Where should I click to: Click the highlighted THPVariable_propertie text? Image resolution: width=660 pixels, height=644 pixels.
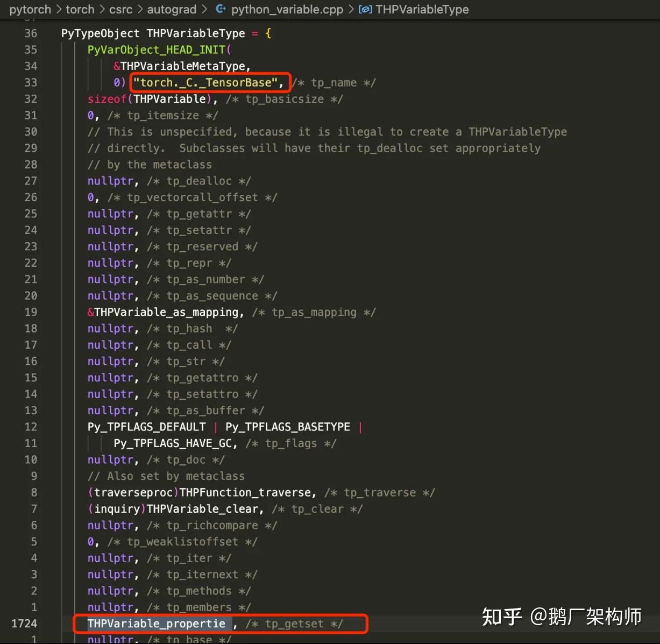[156, 624]
